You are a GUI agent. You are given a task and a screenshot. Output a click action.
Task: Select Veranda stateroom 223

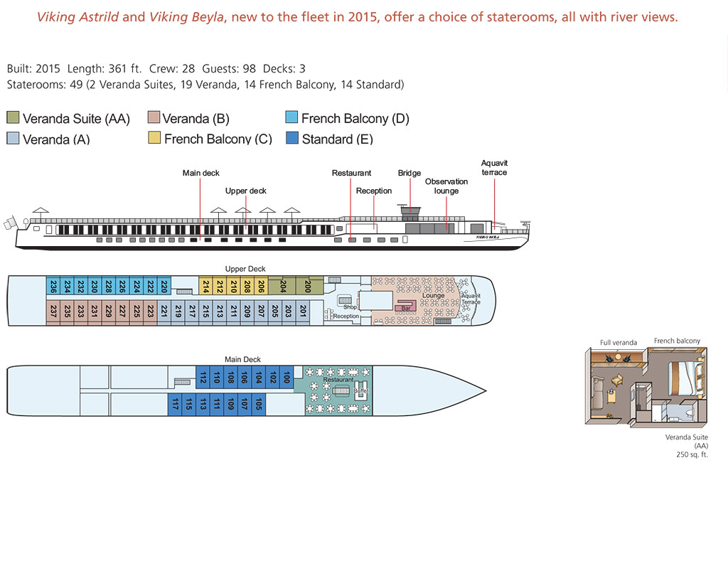[151, 312]
